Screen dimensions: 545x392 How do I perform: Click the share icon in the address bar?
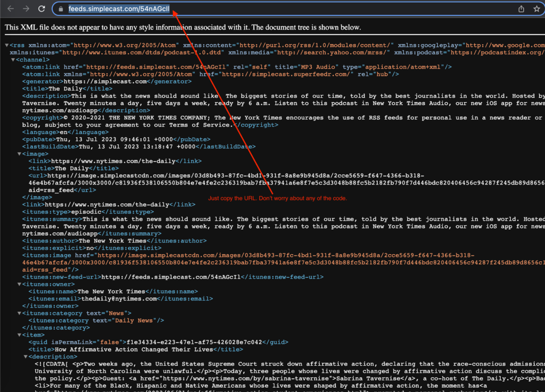pyautogui.click(x=521, y=9)
